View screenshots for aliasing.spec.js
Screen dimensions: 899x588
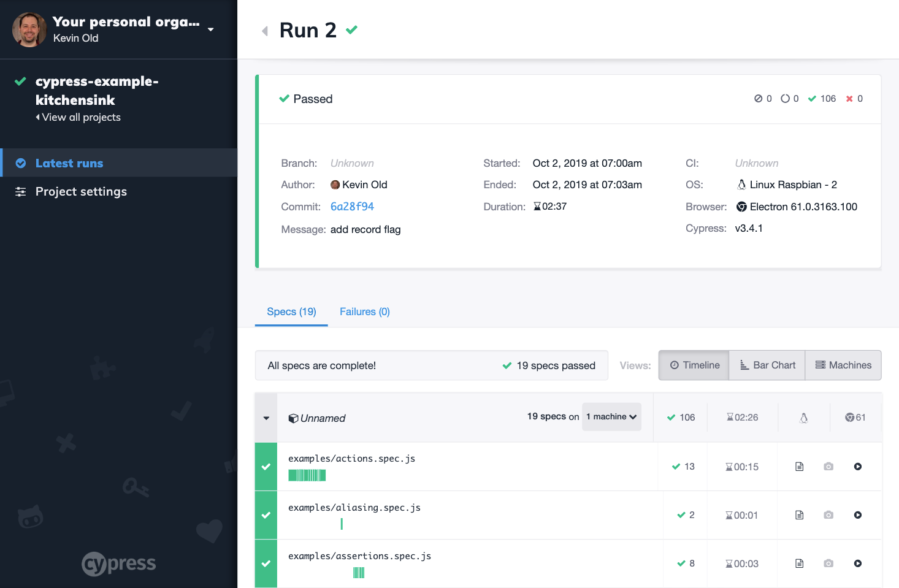tap(828, 515)
